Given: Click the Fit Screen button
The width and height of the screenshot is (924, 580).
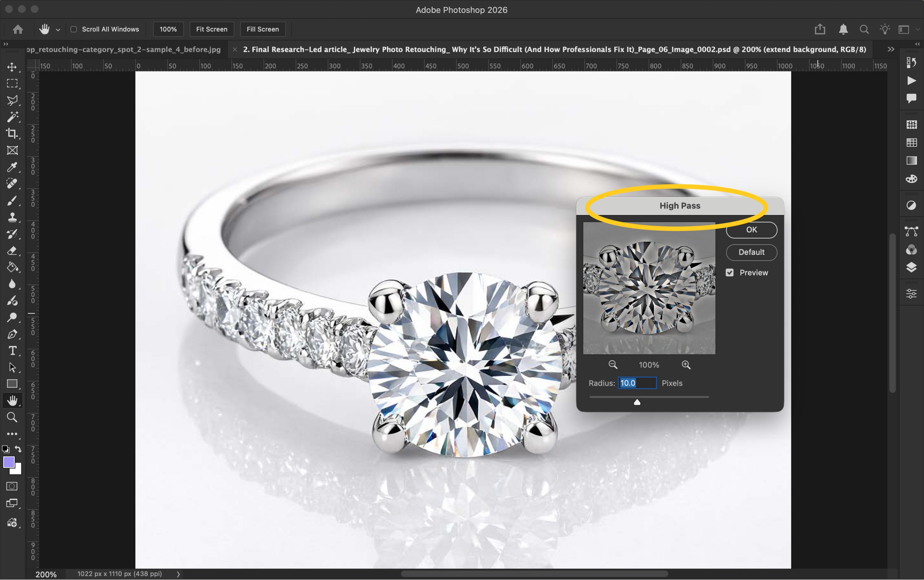Looking at the screenshot, I should tap(212, 29).
